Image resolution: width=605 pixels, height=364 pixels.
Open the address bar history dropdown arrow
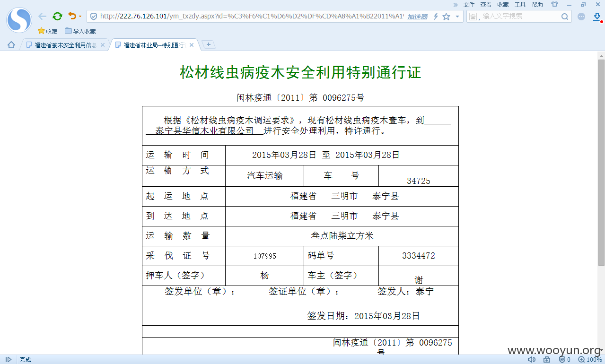(x=457, y=17)
